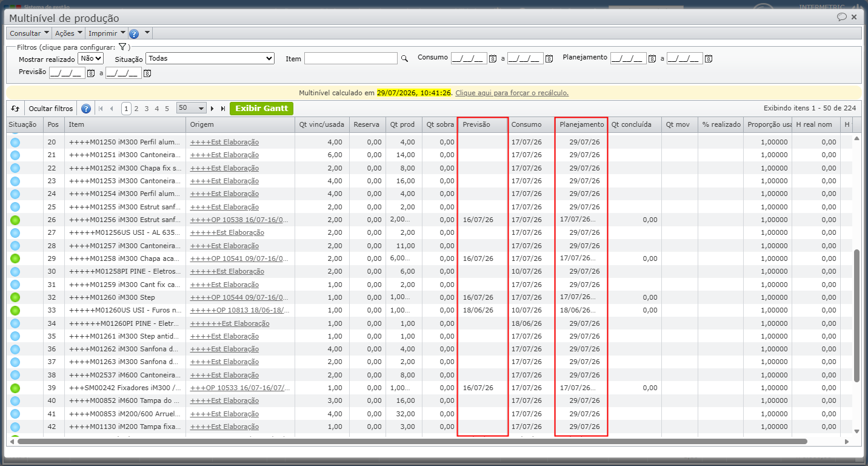Open calendar for Consumo end date

pos(549,59)
